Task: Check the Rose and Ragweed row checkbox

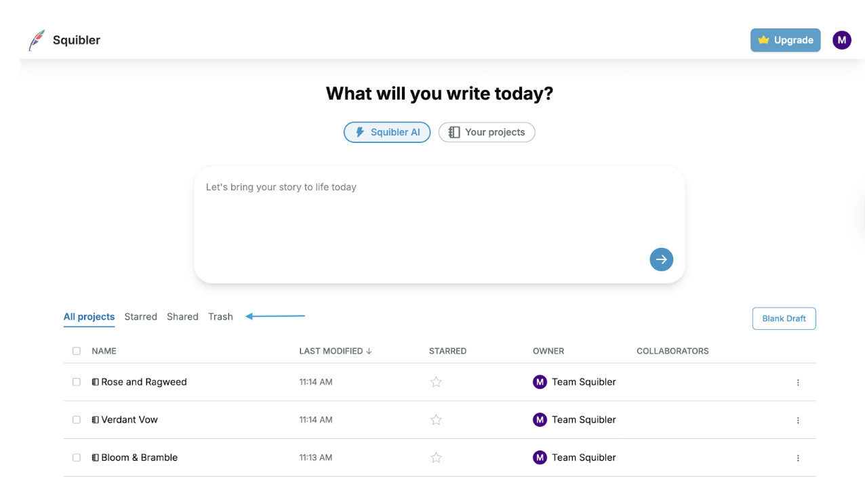Action: (77, 382)
